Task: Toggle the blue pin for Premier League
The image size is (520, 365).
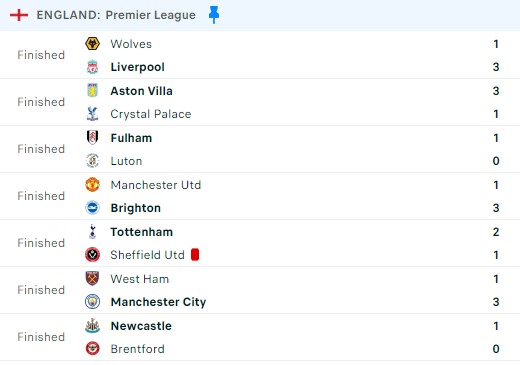Action: [214, 15]
